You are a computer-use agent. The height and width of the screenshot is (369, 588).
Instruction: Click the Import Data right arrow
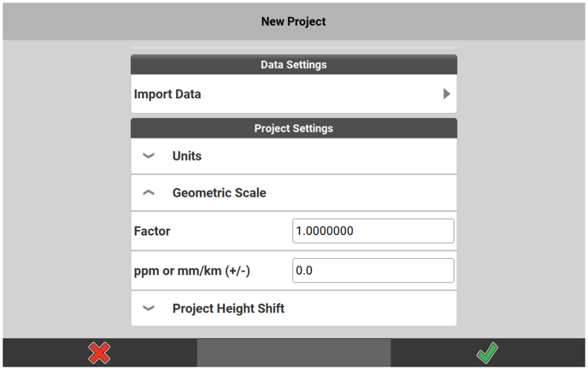446,94
